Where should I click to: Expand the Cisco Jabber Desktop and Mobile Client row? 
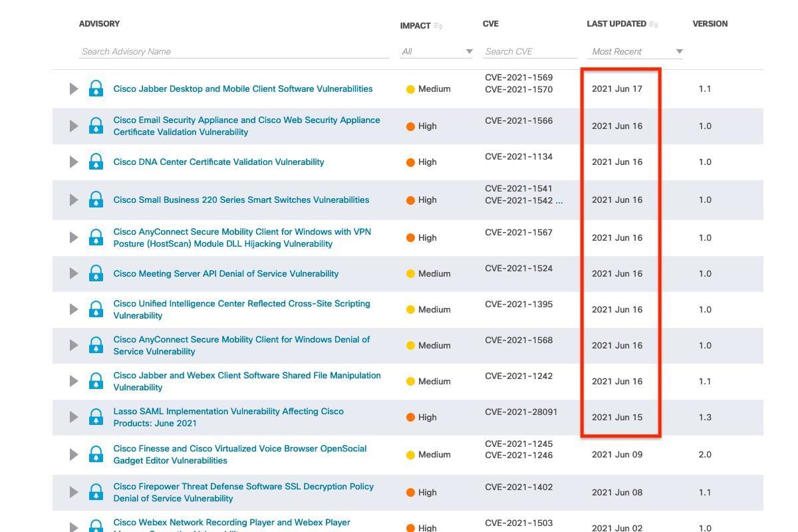(x=74, y=88)
